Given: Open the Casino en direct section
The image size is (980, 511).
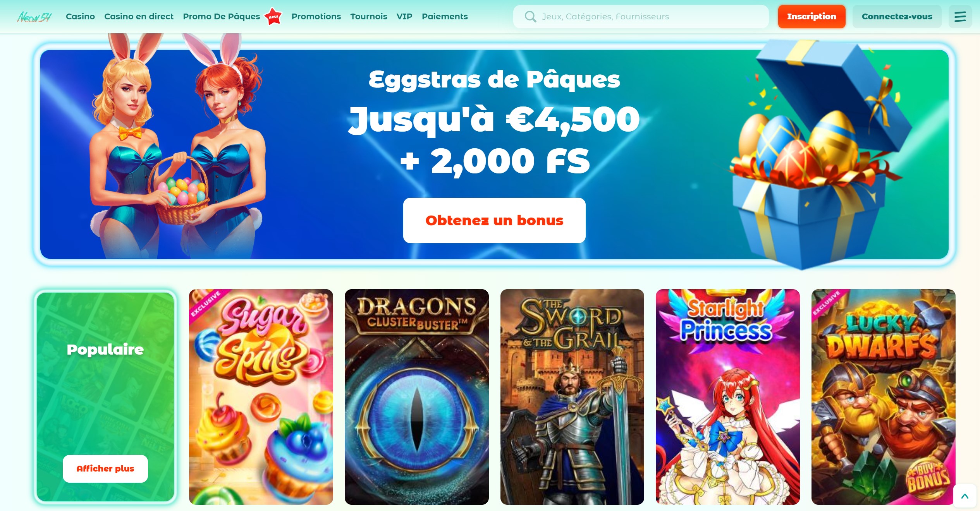Looking at the screenshot, I should pyautogui.click(x=139, y=17).
